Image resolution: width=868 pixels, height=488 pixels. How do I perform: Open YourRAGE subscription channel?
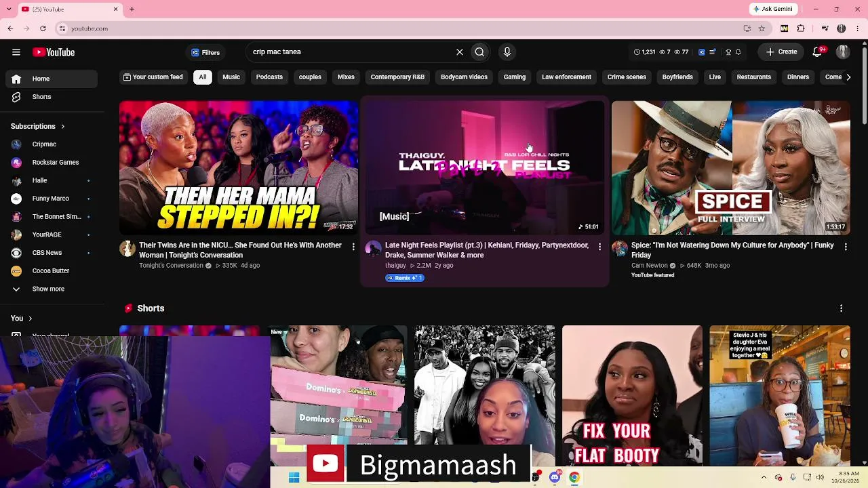click(52, 235)
